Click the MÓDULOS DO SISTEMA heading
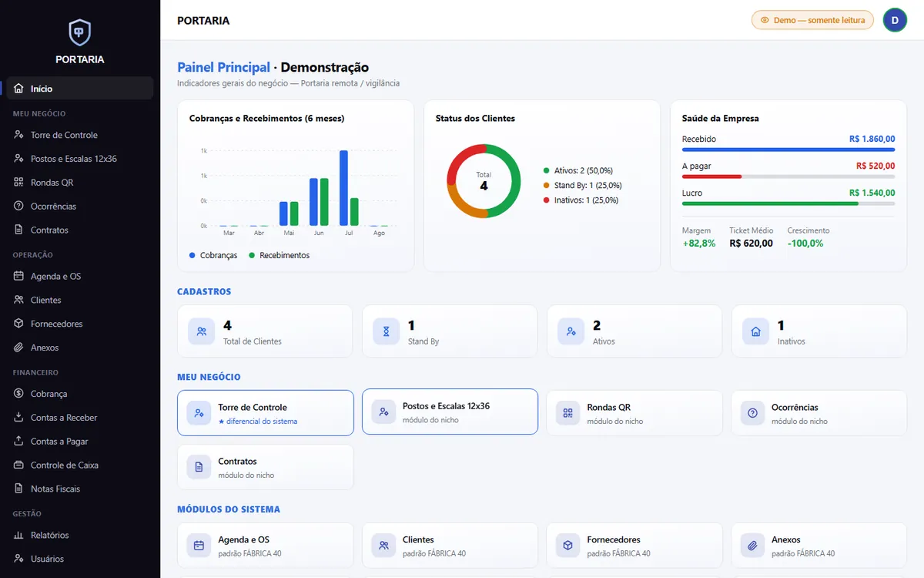924x578 pixels. [x=229, y=509]
